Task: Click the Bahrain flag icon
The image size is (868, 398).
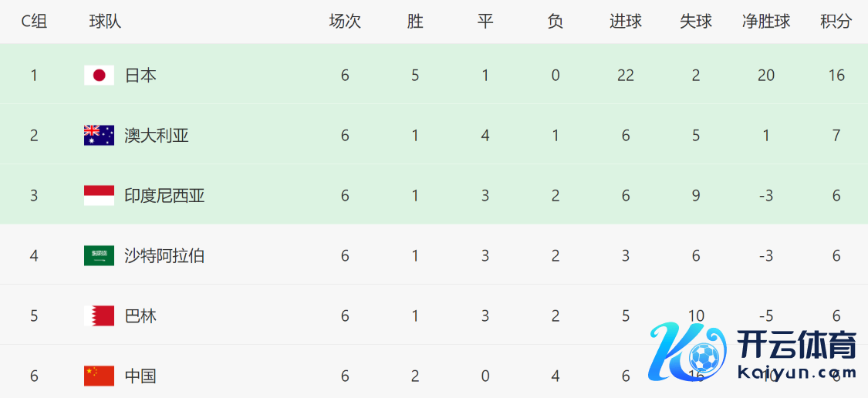Action: click(99, 315)
